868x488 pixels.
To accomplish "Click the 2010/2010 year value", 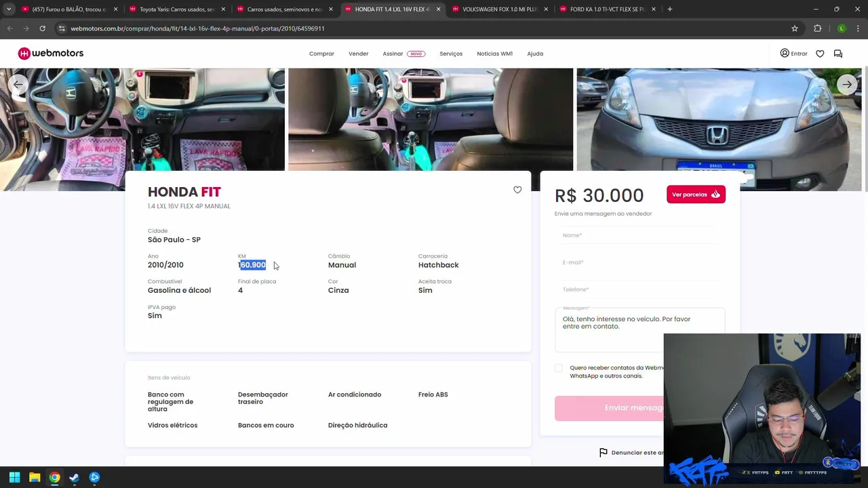I will tap(165, 265).
